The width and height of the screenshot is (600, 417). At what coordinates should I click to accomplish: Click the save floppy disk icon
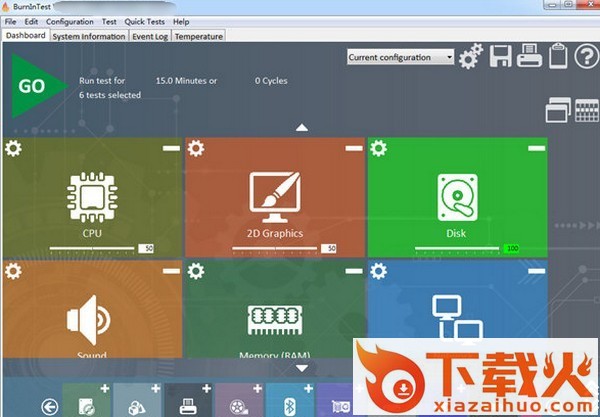(x=501, y=56)
